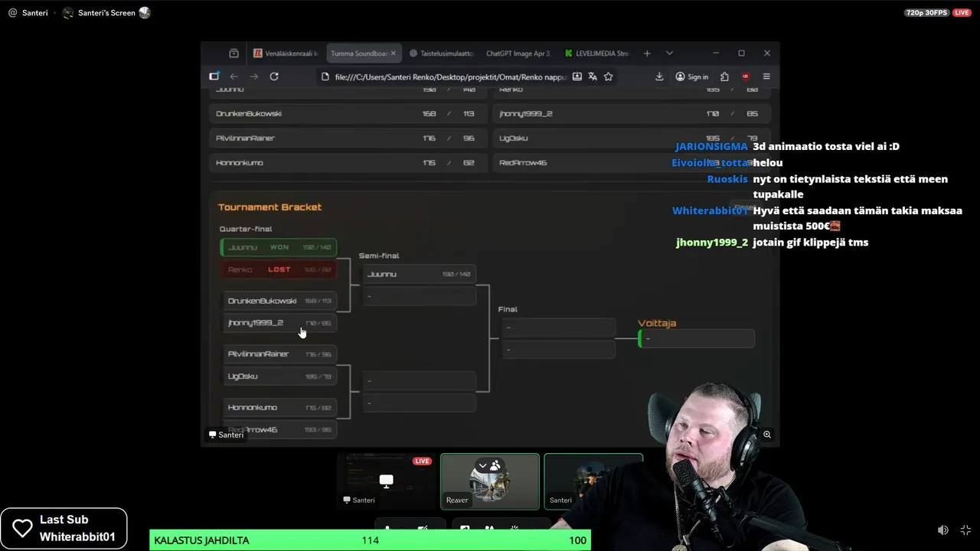980x551 pixels.
Task: Select Honnonkumo in the quarter-final bracket
Action: [x=279, y=407]
